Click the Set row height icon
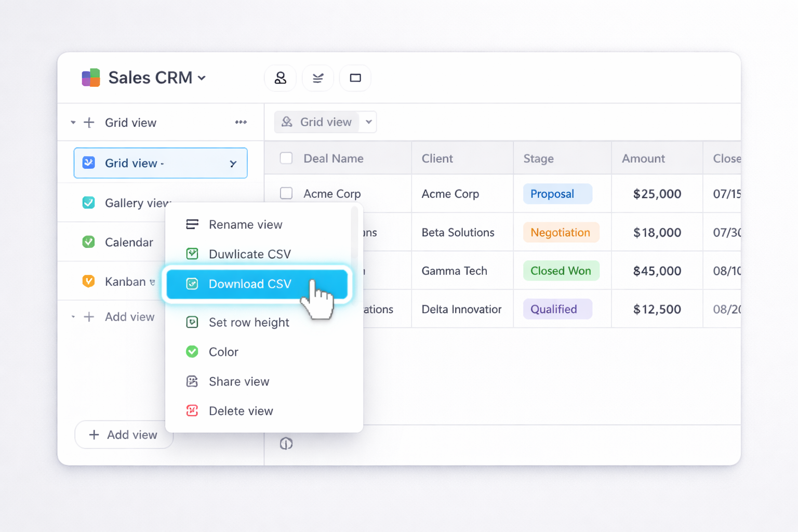This screenshot has width=798, height=532. (192, 322)
